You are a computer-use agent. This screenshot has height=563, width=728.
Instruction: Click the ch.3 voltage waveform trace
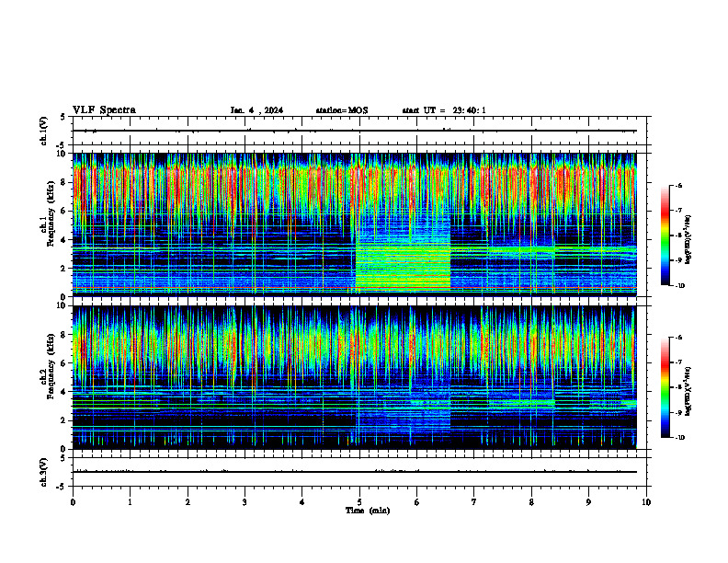click(x=354, y=472)
